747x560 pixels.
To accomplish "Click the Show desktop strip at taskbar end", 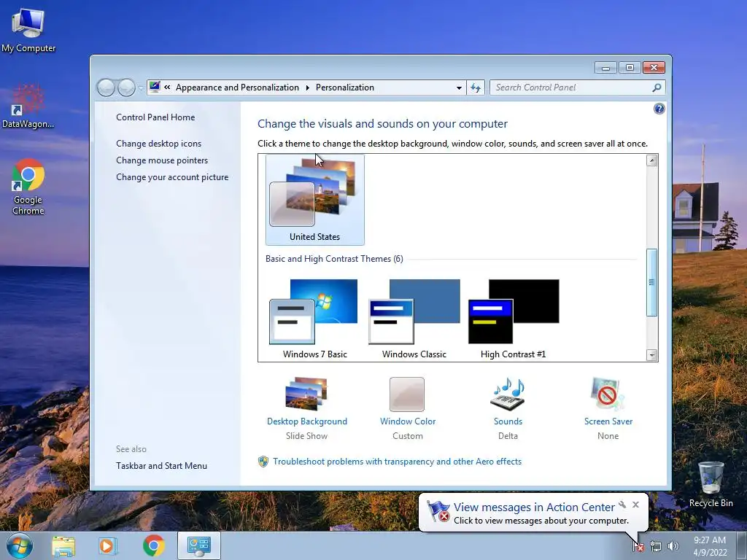I will coord(743,545).
